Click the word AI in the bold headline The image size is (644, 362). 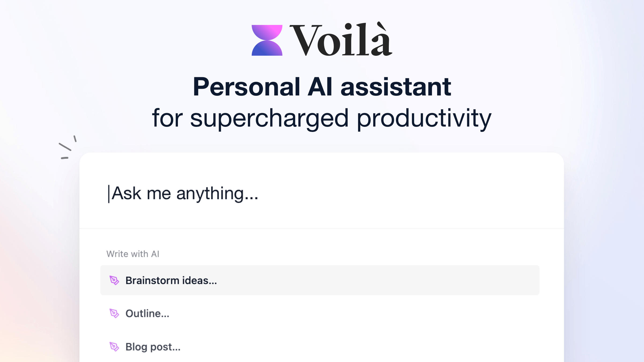(320, 87)
